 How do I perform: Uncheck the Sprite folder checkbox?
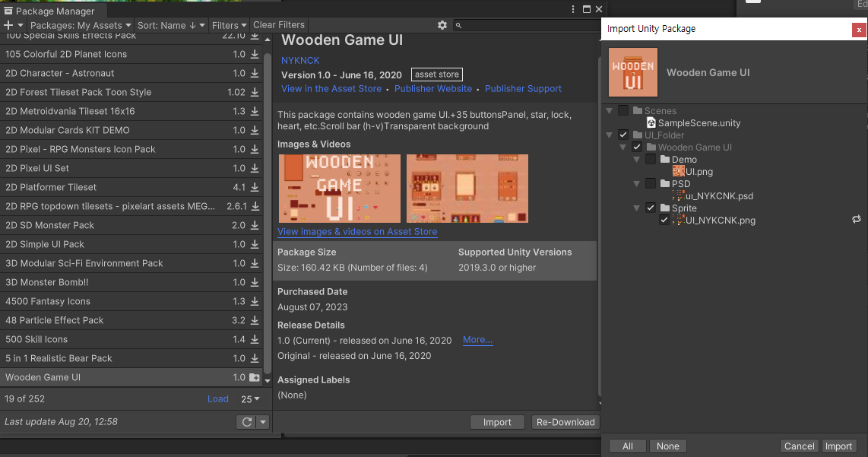click(651, 208)
